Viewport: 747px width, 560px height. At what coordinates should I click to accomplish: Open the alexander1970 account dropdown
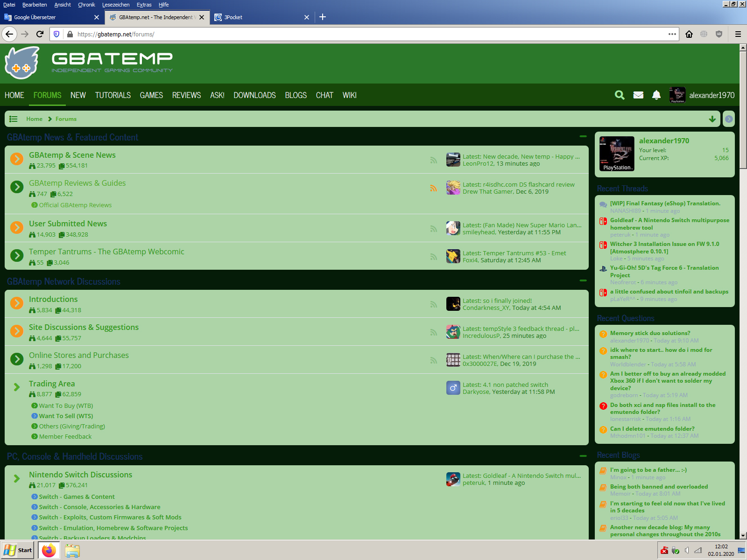point(702,95)
